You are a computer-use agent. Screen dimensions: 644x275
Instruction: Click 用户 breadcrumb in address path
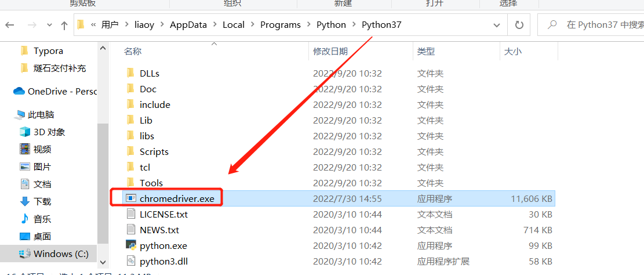pyautogui.click(x=110, y=25)
